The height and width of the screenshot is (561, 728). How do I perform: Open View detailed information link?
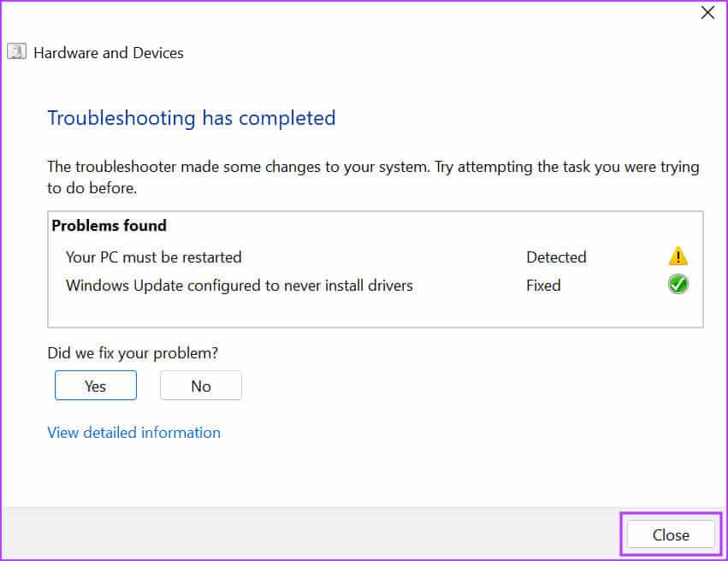pos(134,433)
